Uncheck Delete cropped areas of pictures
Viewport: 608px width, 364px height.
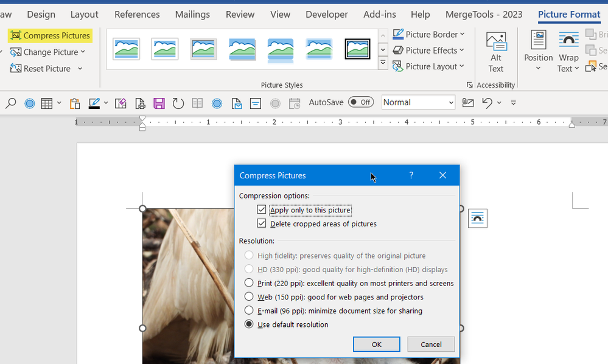(261, 223)
